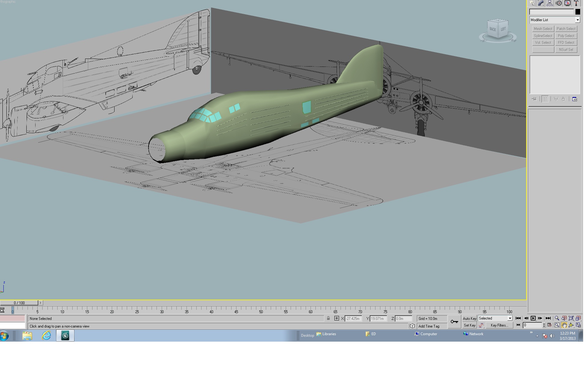This screenshot has height=368, width=588.
Task: Toggle the Auto Key button
Action: (469, 319)
